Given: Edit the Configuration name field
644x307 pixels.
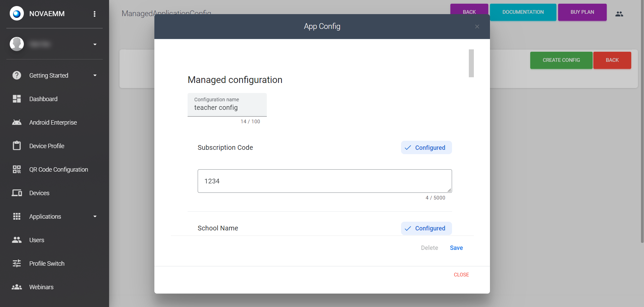Looking at the screenshot, I should pos(227,105).
